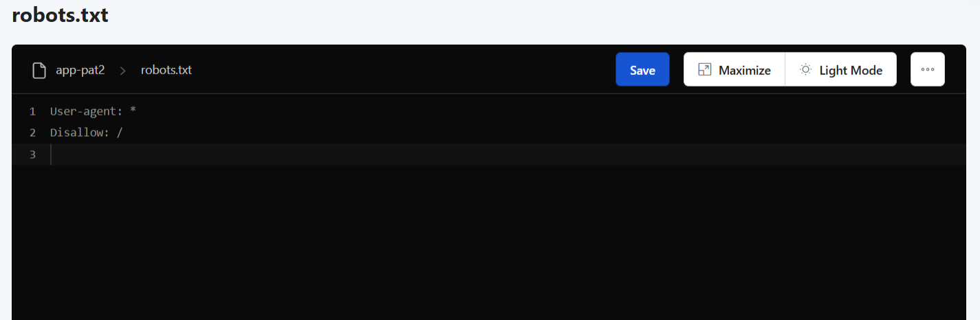Click the slash after Disallow
The height and width of the screenshot is (320, 980).
pos(120,133)
